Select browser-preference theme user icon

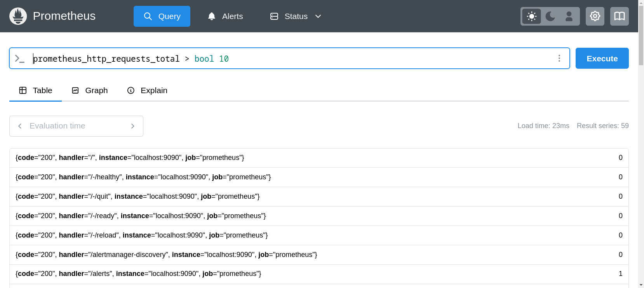point(569,16)
